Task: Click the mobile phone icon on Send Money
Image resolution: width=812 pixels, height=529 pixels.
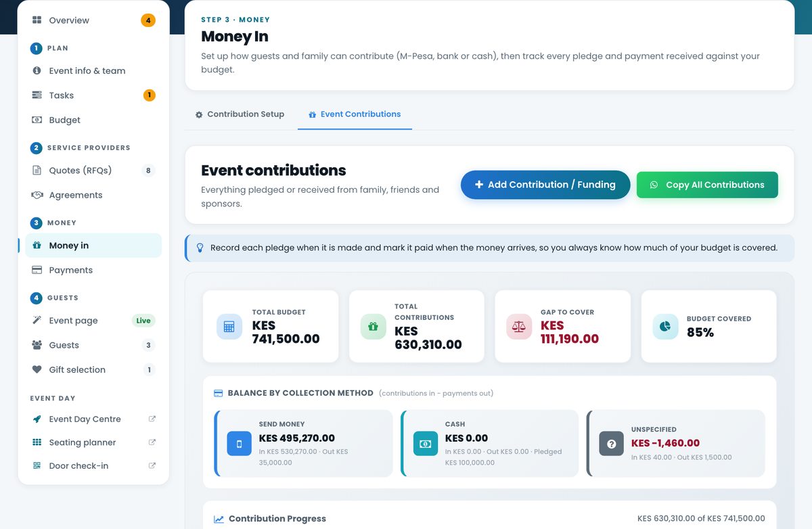Action: click(239, 444)
